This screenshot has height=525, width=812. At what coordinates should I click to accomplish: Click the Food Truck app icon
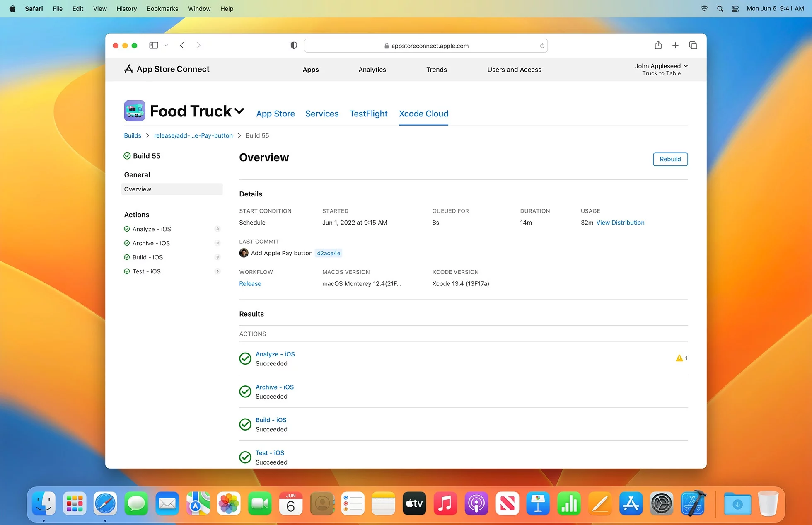click(x=135, y=111)
